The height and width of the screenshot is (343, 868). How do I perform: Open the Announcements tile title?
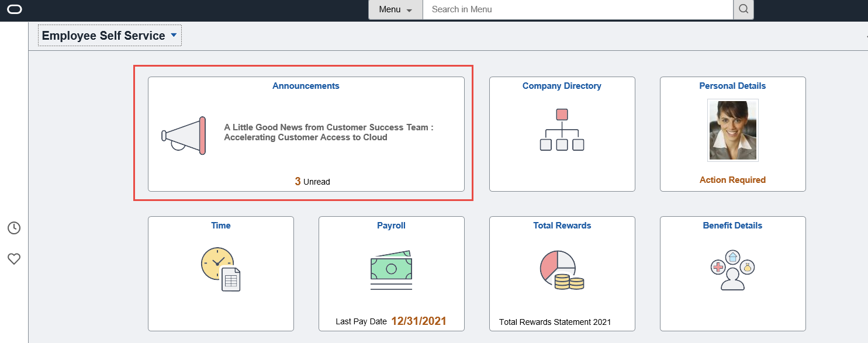pos(306,86)
